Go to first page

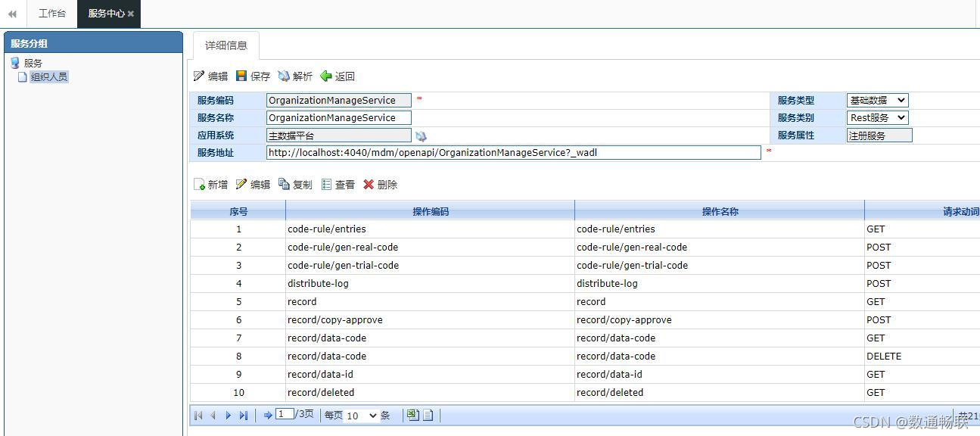pyautogui.click(x=198, y=416)
